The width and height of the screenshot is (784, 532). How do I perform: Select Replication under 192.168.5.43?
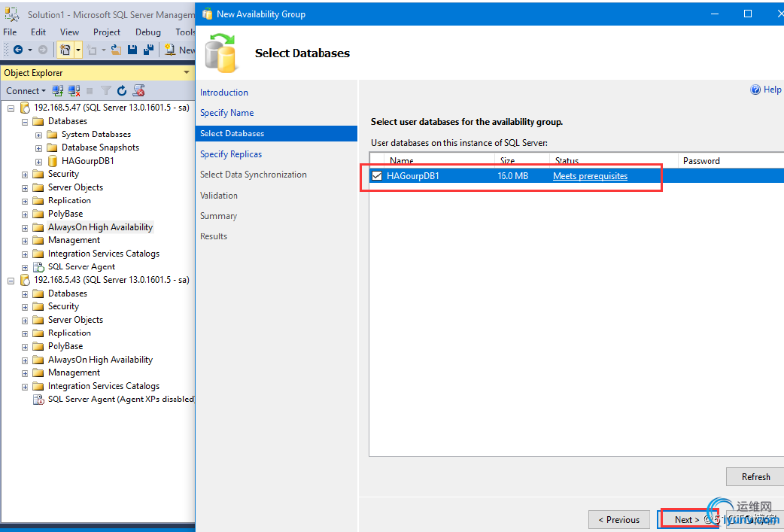pyautogui.click(x=69, y=333)
